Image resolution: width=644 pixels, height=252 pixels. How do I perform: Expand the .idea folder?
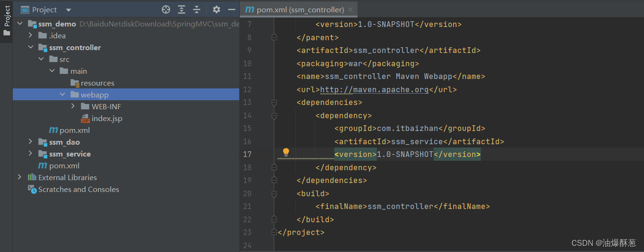click(30, 35)
